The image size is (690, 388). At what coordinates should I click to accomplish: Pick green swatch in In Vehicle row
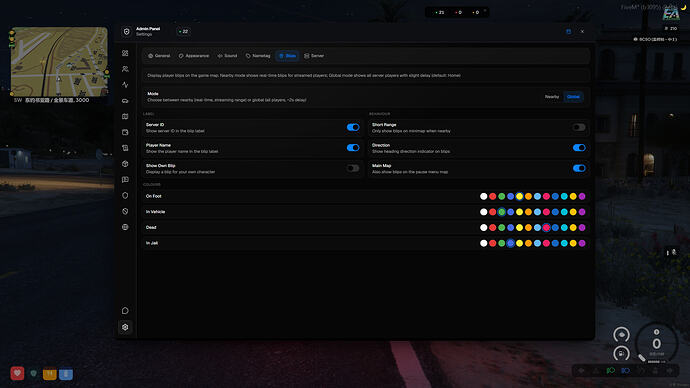pyautogui.click(x=502, y=212)
